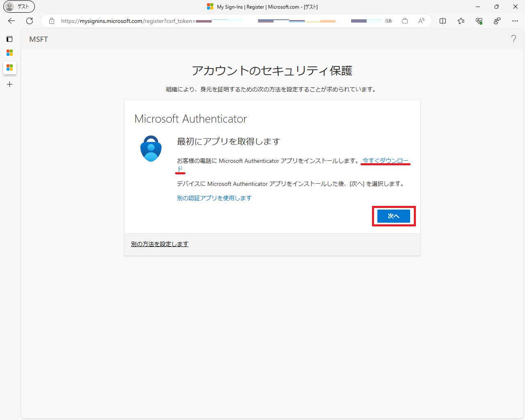Viewport: 525px width, 420px height.
Task: Click the Microsoft Authenticator app logo
Action: (x=151, y=148)
